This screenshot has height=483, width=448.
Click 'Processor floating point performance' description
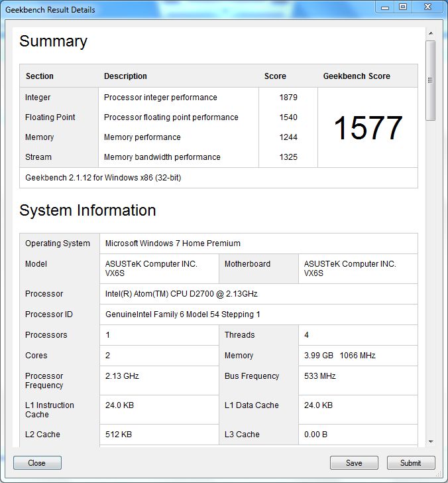171,117
